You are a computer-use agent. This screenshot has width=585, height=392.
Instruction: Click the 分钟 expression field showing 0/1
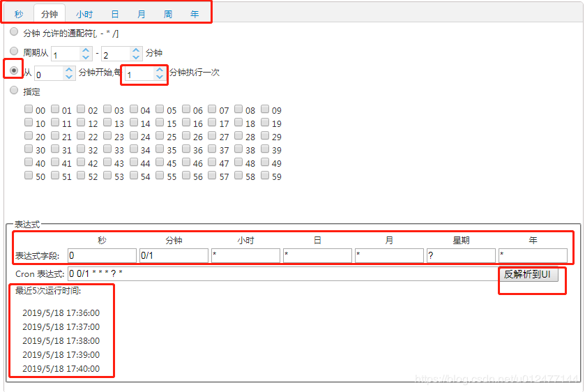click(x=174, y=256)
